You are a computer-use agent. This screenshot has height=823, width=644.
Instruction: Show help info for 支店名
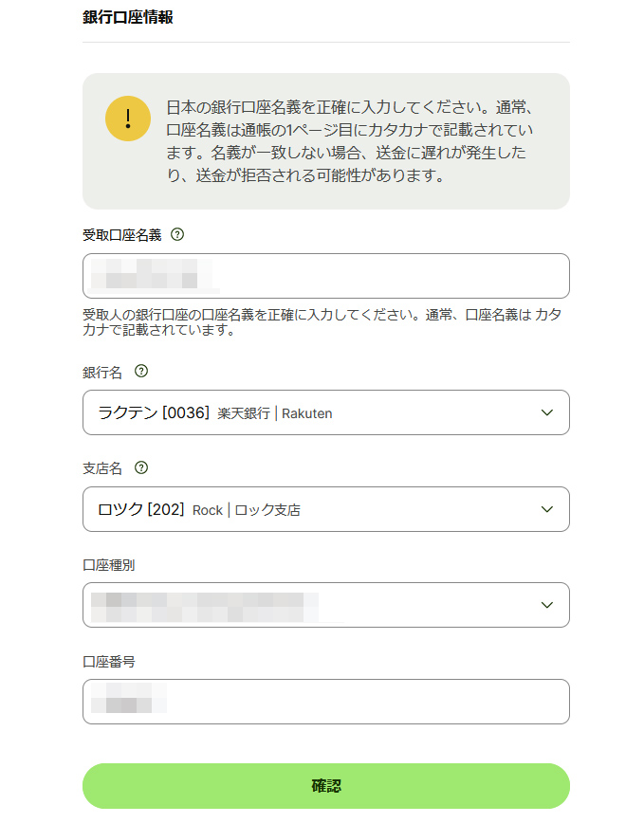(x=142, y=468)
